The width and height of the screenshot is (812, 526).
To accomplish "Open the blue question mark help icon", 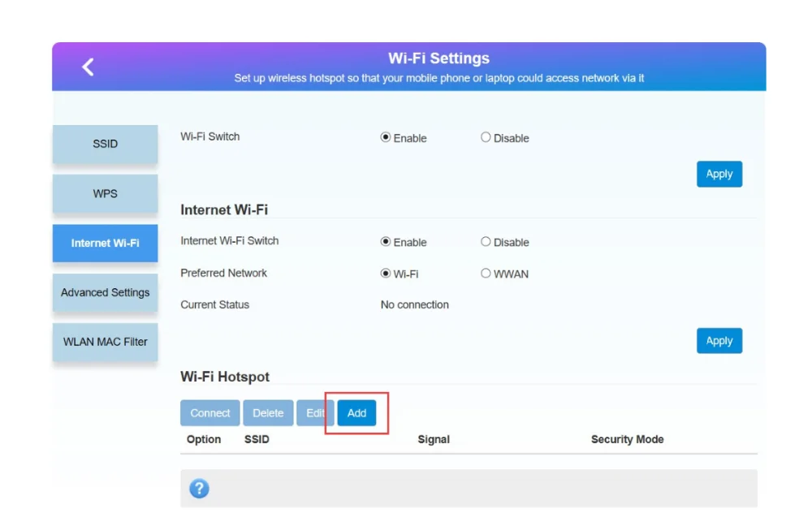I will [x=199, y=488].
